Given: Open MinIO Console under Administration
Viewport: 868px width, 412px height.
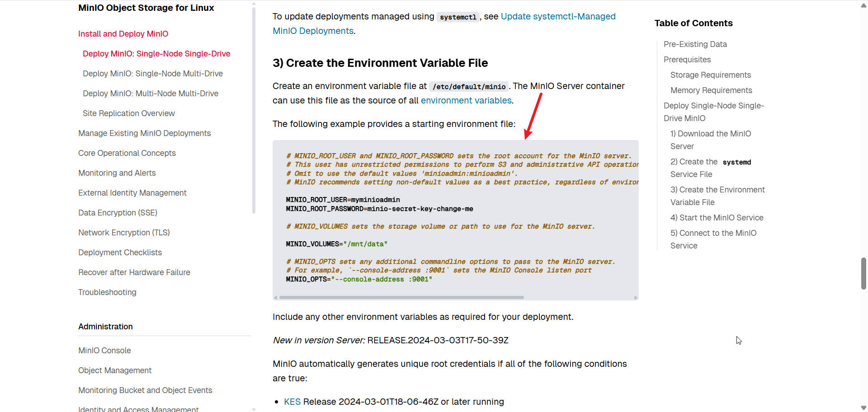Looking at the screenshot, I should point(104,351).
